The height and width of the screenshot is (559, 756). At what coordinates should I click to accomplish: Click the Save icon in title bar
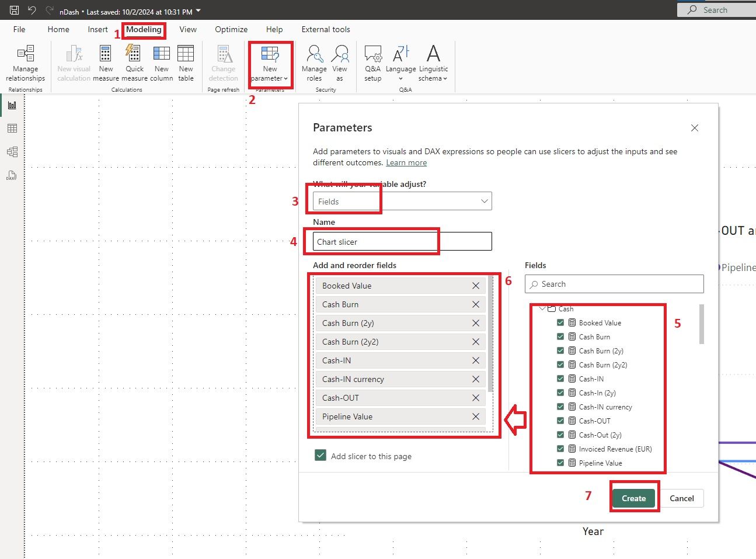pyautogui.click(x=15, y=10)
